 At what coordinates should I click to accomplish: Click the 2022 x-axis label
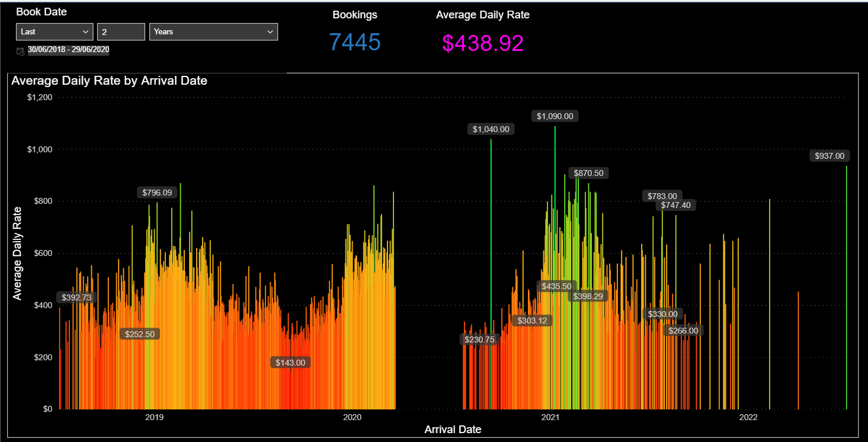point(748,417)
